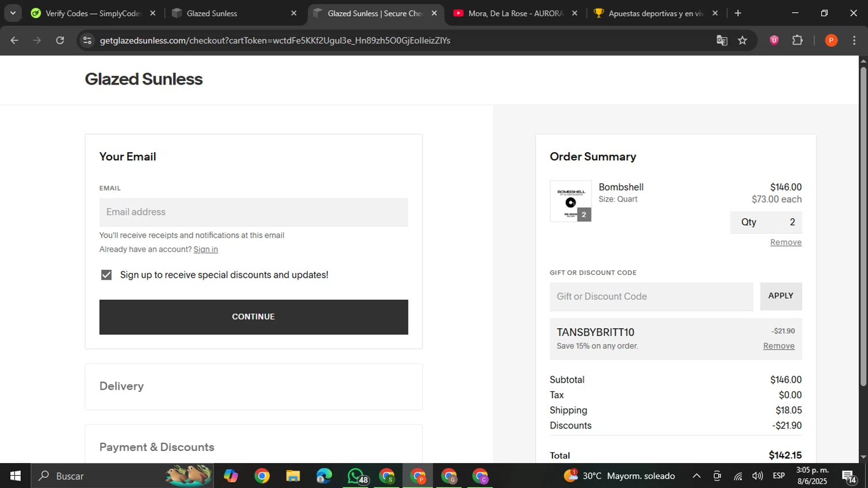Open Chrome profile C taskbar icon
The height and width of the screenshot is (488, 868).
(x=480, y=476)
